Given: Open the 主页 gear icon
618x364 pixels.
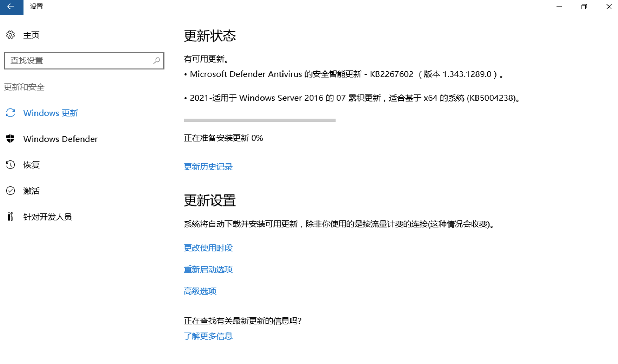Looking at the screenshot, I should [10, 35].
